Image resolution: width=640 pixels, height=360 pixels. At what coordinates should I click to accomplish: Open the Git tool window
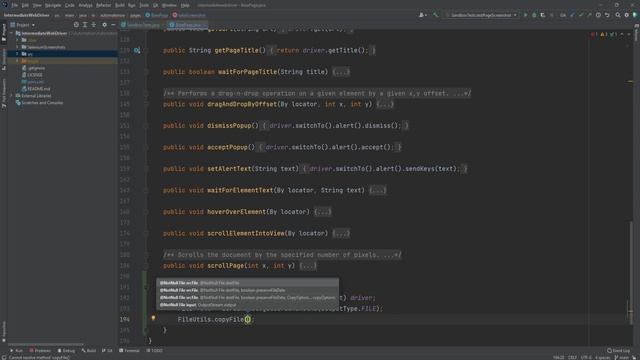[x=107, y=351]
